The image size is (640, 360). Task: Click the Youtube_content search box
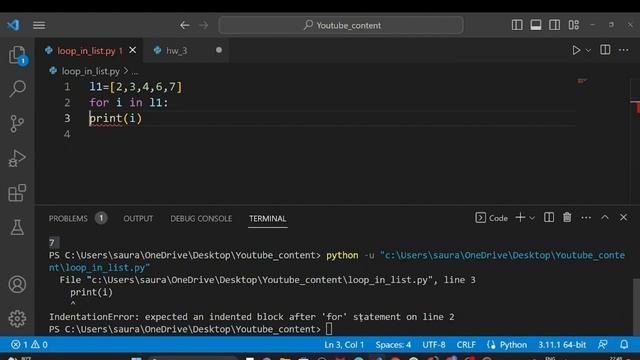[x=341, y=25]
